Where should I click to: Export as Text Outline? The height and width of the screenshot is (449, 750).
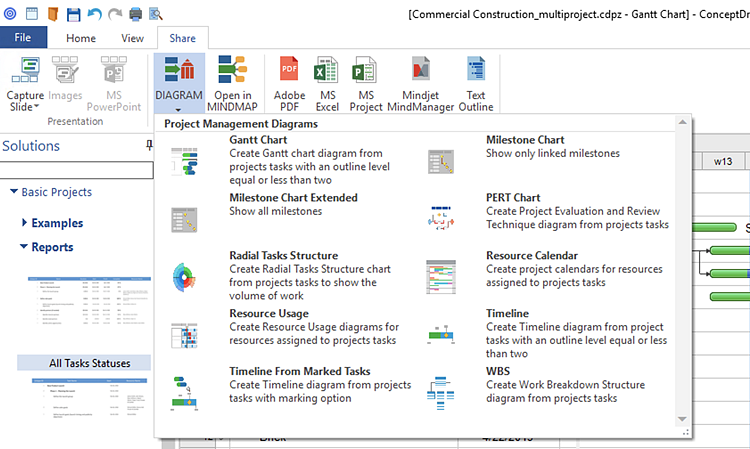[x=476, y=84]
